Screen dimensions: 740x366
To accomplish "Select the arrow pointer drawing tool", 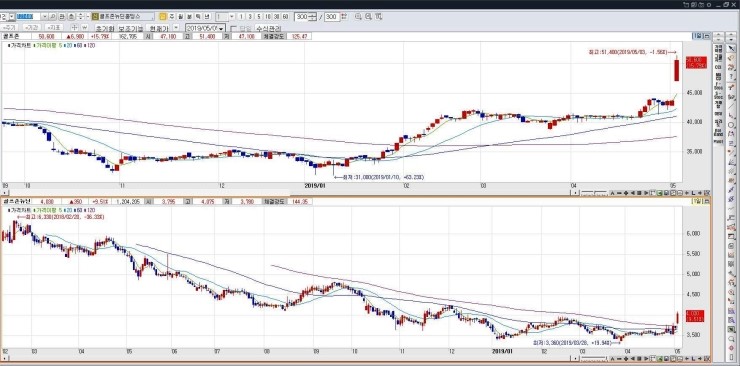I will coord(731,48).
